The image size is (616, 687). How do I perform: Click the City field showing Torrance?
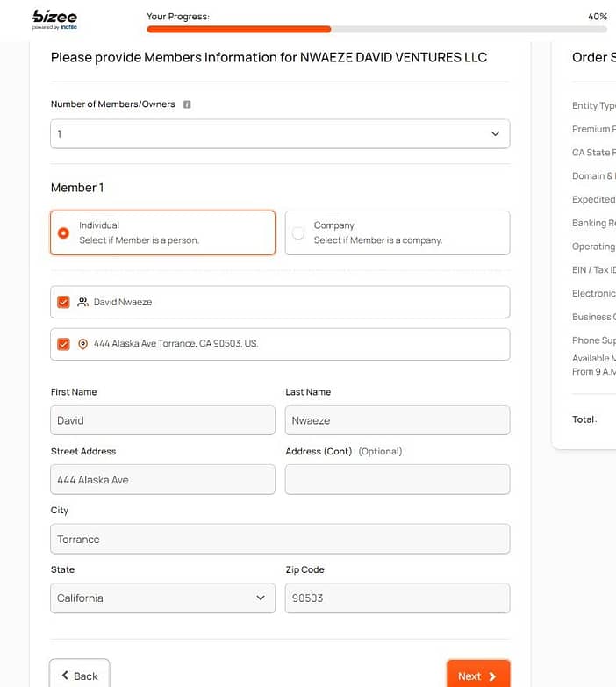(x=280, y=539)
